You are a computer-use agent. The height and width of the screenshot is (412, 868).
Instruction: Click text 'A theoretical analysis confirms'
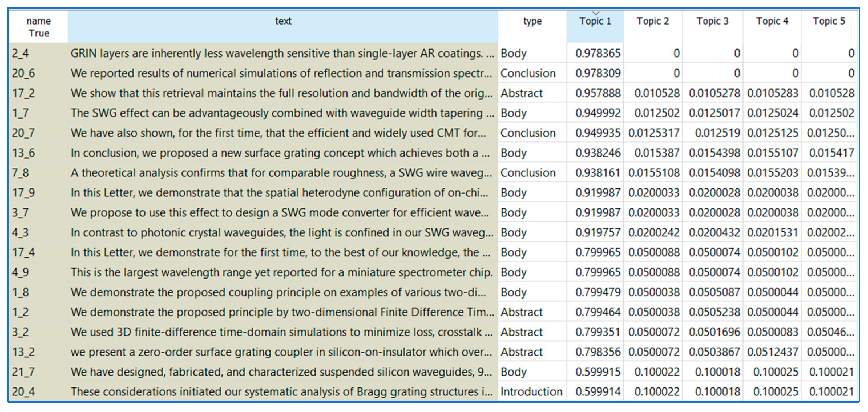point(281,173)
